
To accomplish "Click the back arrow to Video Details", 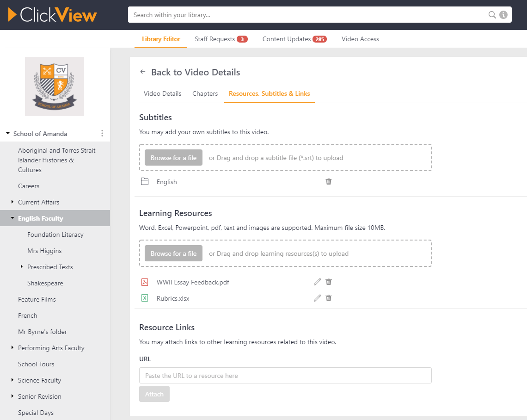I will coord(143,72).
